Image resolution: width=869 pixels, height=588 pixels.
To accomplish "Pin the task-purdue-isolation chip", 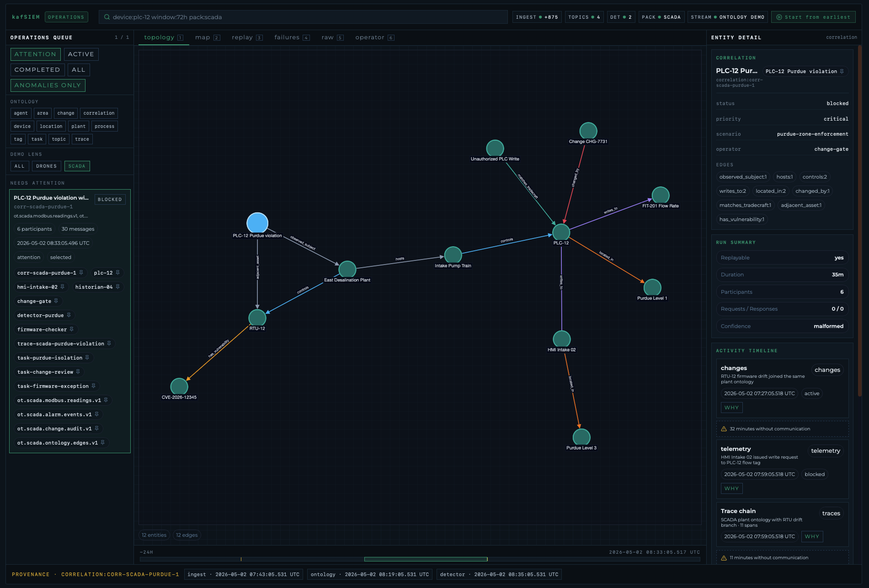I will coord(87,358).
